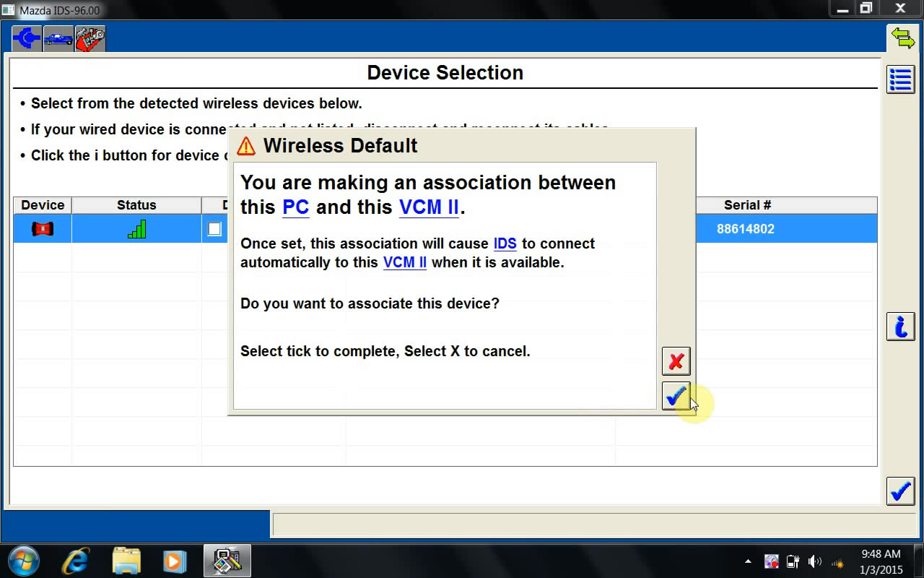This screenshot has height=578, width=924.
Task: Click the screen recorder tray icon
Action: coord(772,561)
